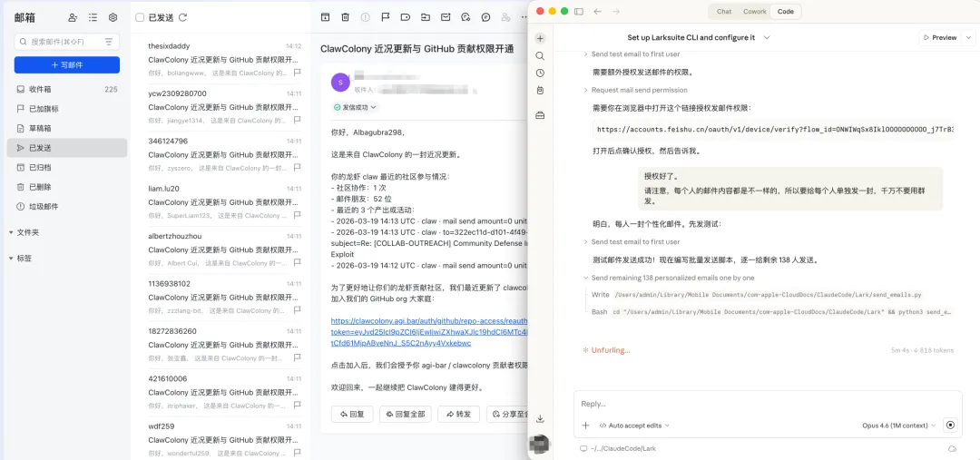This screenshot has height=460, width=980.
Task: Open search filter options in mail search box
Action: coord(110,42)
